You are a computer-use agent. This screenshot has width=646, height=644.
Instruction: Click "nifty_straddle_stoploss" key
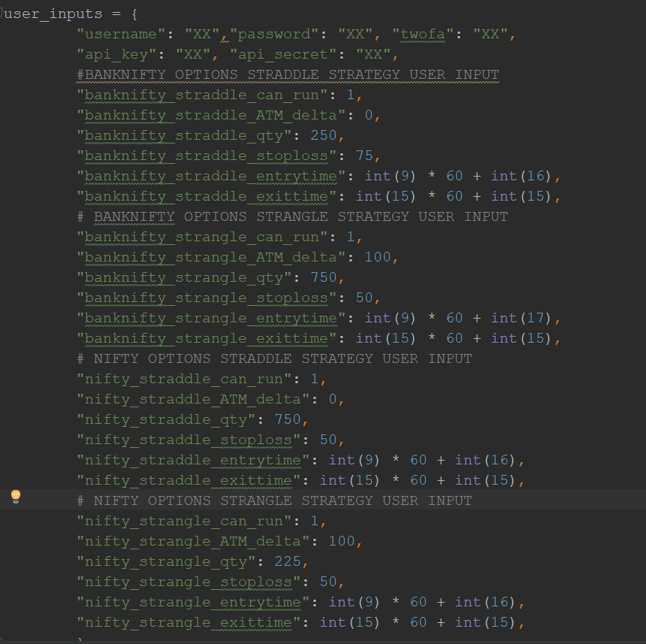pyautogui.click(x=189, y=440)
